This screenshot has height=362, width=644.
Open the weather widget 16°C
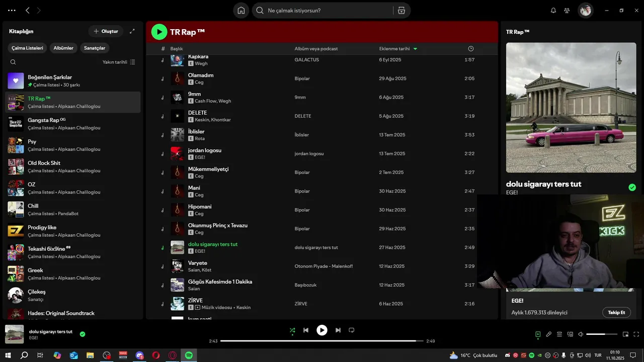[x=473, y=355]
